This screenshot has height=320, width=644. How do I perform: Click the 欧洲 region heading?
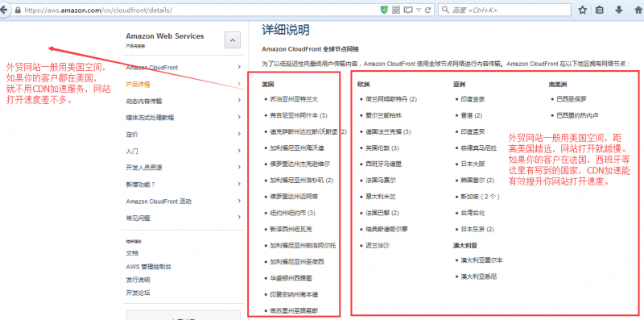coord(364,84)
